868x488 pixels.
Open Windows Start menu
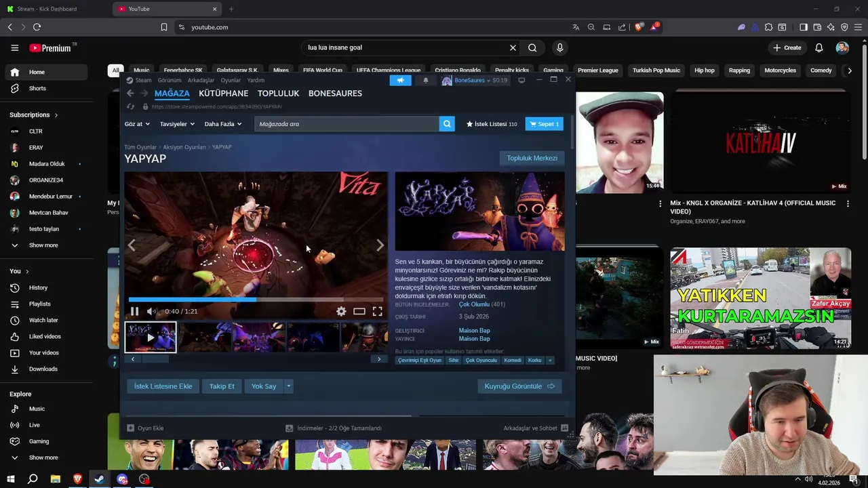[x=10, y=479]
